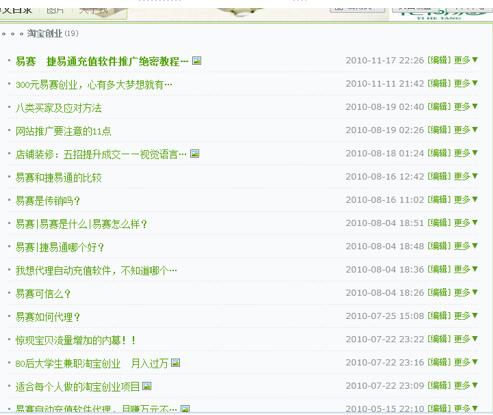Screen dimensions: 493x415
Task: Click image icon beside 适合每个人做的淘宝创业项目
Action: pyautogui.click(x=147, y=386)
